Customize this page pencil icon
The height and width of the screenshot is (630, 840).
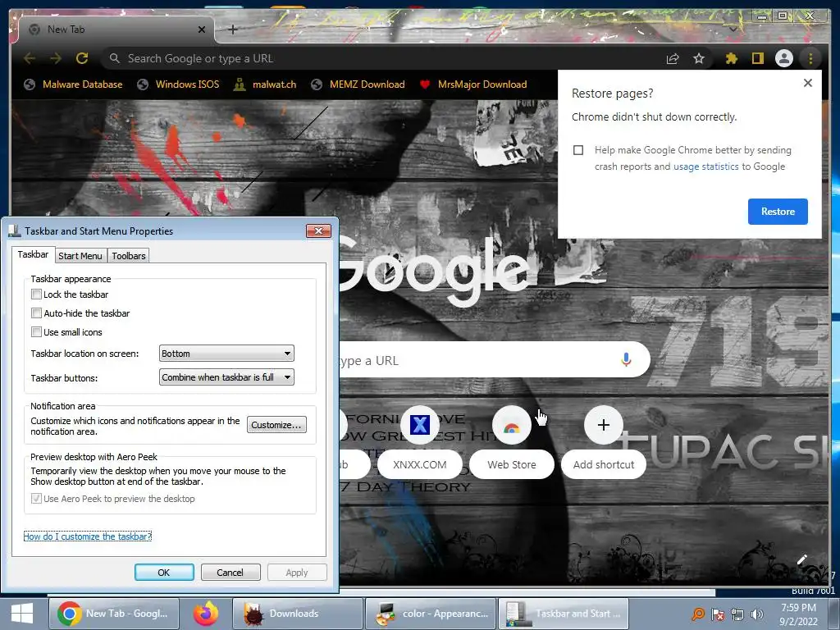tap(802, 559)
